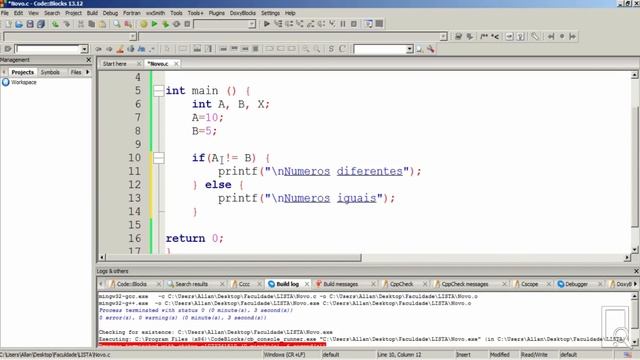Click the Debug/Continue play icon

pos(267,24)
